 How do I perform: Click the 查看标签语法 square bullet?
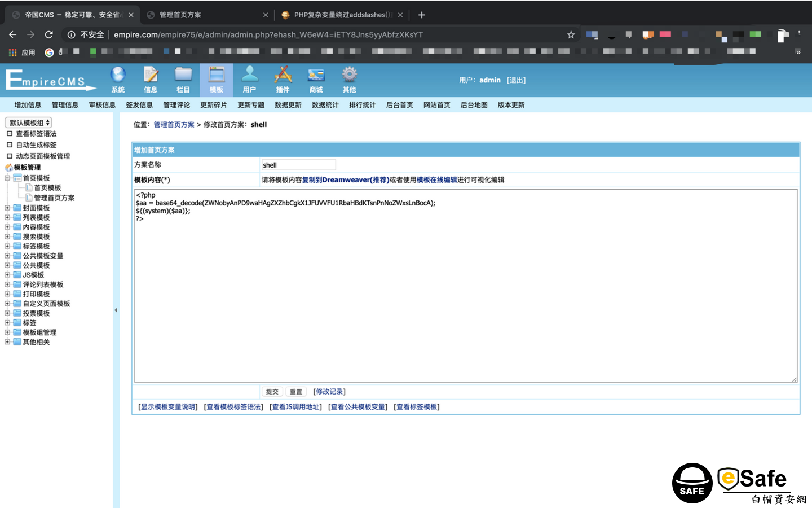(x=9, y=134)
